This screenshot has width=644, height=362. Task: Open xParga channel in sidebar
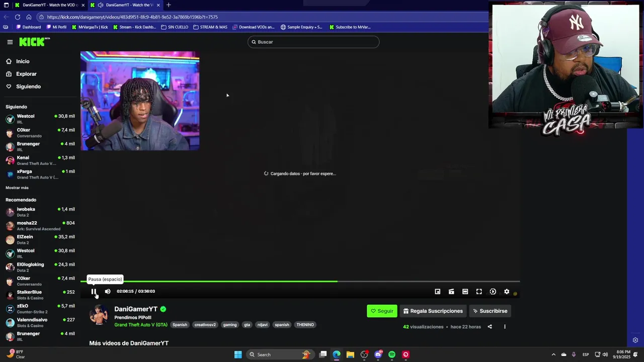point(40,174)
